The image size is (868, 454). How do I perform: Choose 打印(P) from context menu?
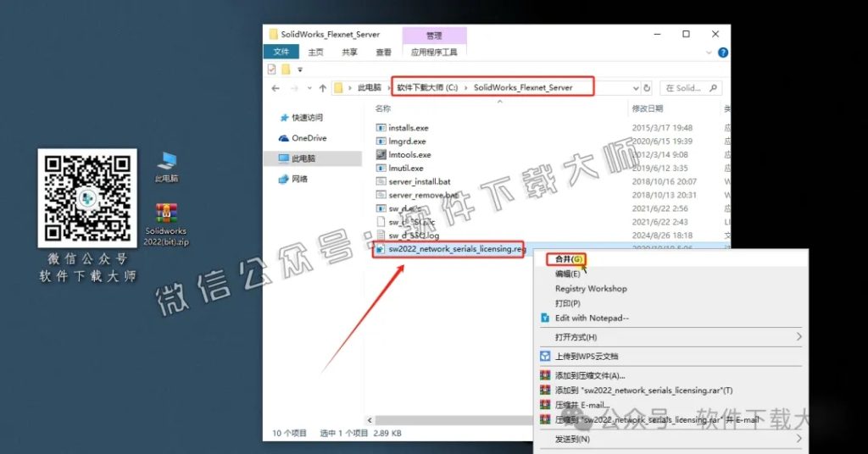567,303
